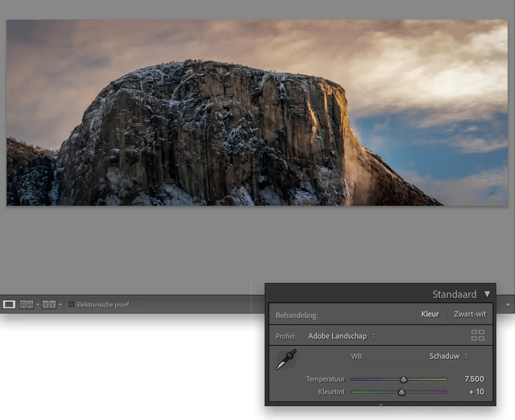515x420 pixels.
Task: Choose Zwart-wit treatment
Action: tap(470, 314)
